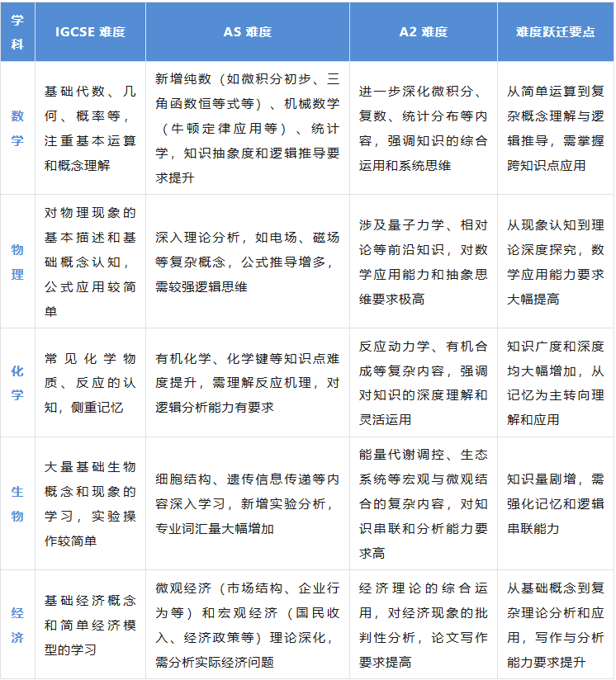Click the 难度跃迁要点 column header

[x=555, y=32]
